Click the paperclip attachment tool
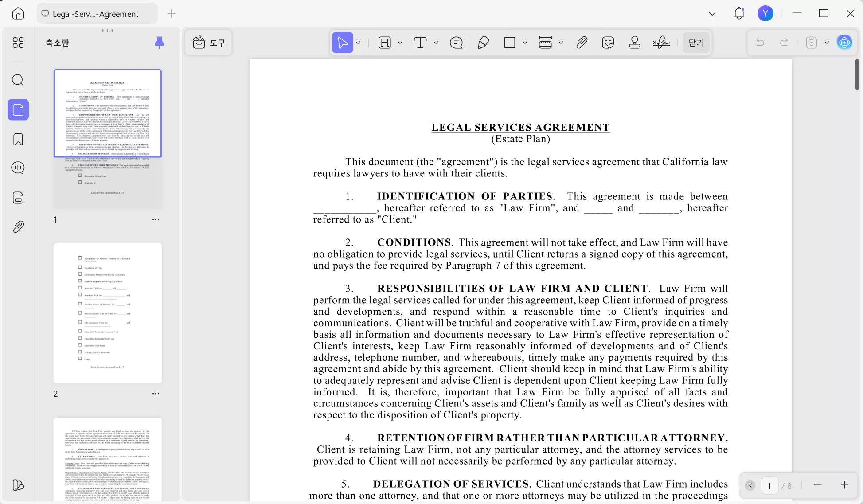This screenshot has width=863, height=504. tap(582, 43)
